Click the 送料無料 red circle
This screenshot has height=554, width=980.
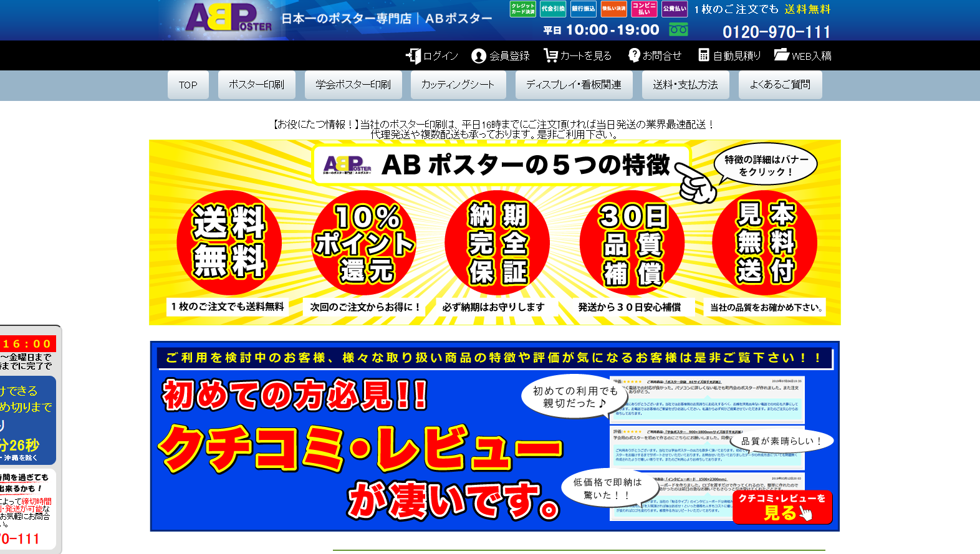pos(229,242)
